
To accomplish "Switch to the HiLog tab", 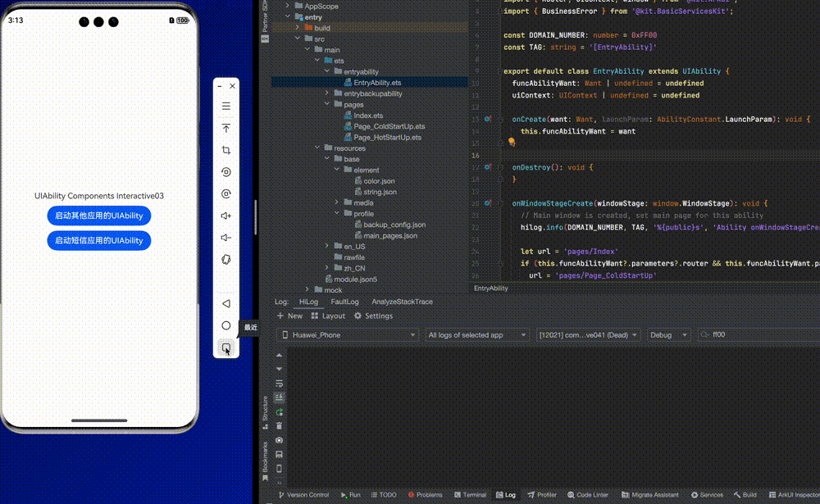I will [x=308, y=302].
